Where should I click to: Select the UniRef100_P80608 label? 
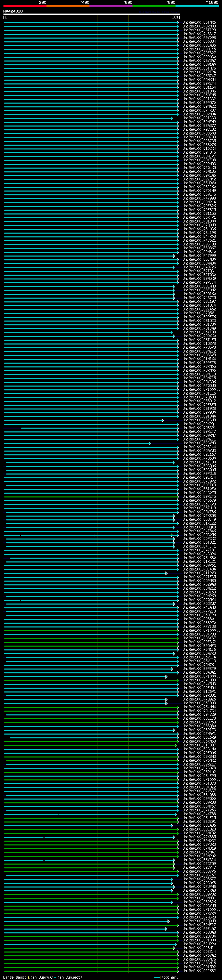[x=199, y=133]
